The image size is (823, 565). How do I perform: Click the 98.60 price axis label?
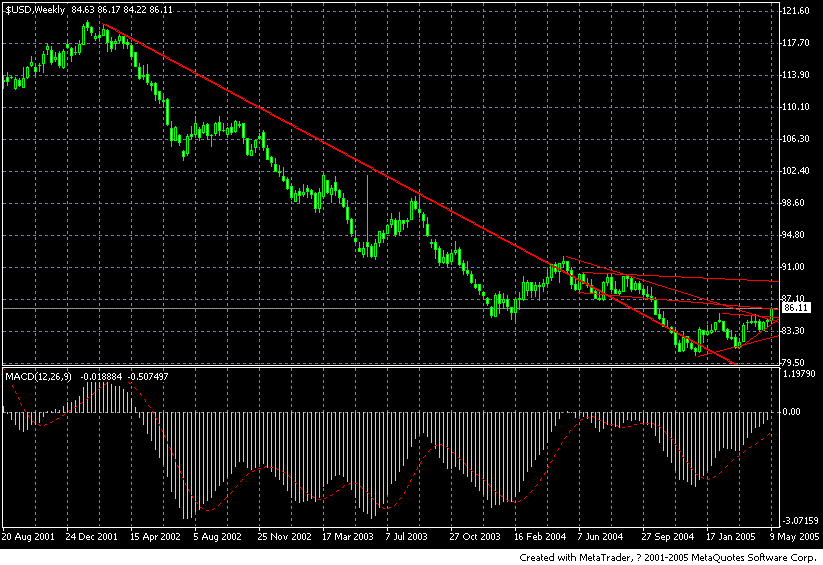pyautogui.click(x=794, y=203)
